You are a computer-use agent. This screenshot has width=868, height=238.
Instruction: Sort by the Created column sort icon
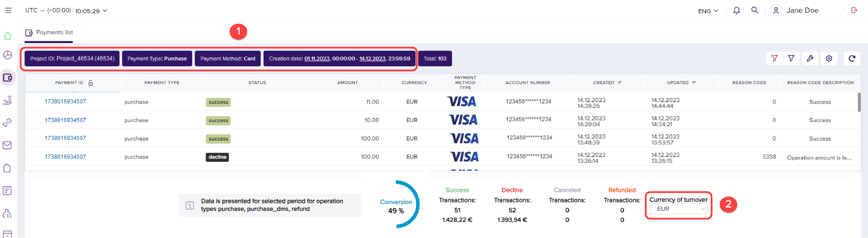pos(620,83)
